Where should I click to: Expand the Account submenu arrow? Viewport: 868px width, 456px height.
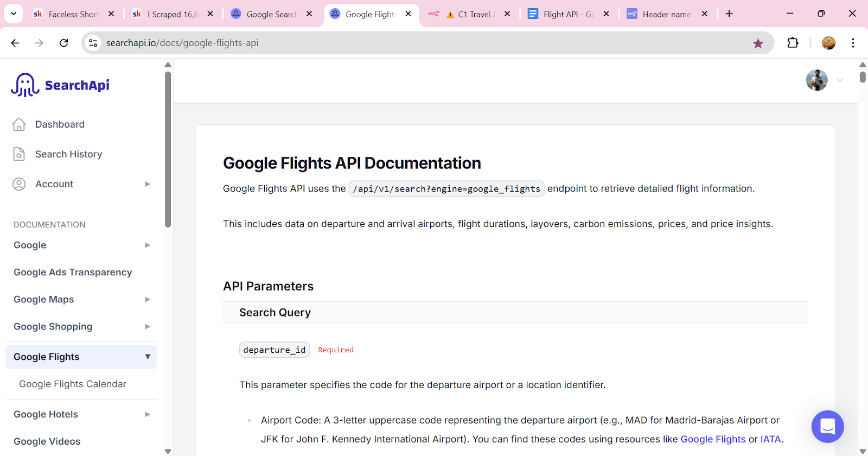(148, 184)
